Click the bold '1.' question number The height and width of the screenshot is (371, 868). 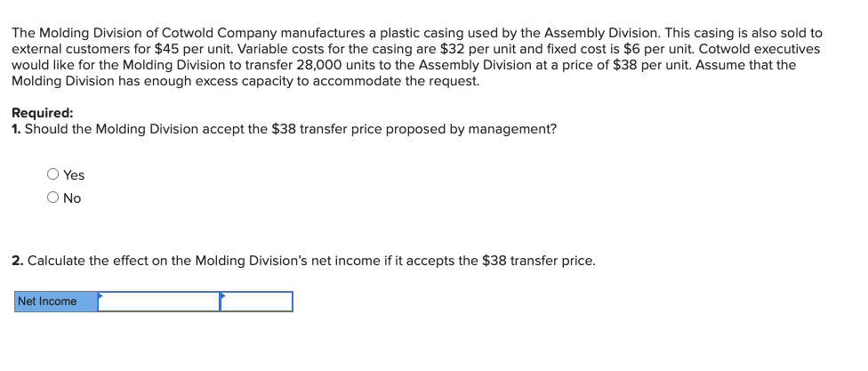[17, 130]
